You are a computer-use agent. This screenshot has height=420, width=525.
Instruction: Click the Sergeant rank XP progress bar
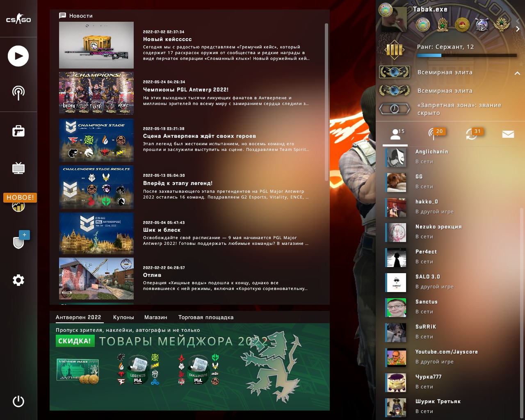click(467, 55)
